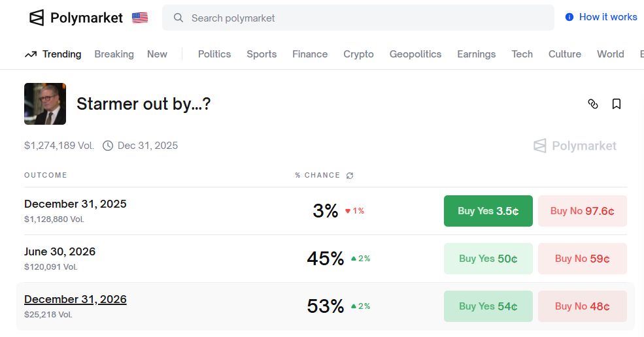This screenshot has height=337, width=644.
Task: Copy market link with chain icon
Action: point(593,104)
